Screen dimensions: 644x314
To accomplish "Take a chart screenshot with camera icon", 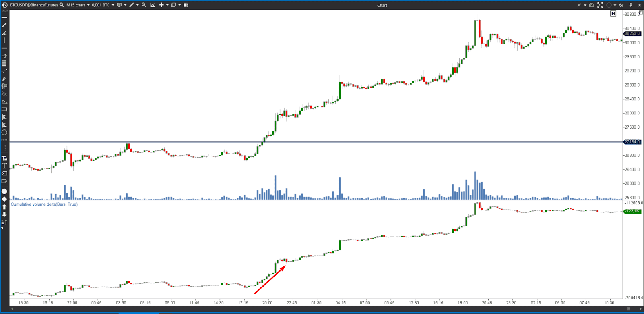I will [x=592, y=5].
